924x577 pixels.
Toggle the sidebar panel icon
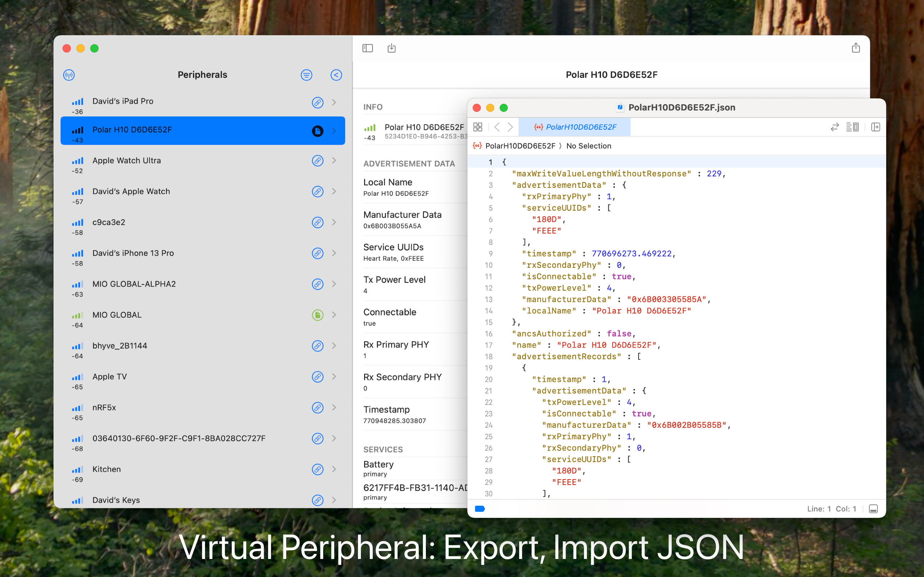(x=367, y=48)
